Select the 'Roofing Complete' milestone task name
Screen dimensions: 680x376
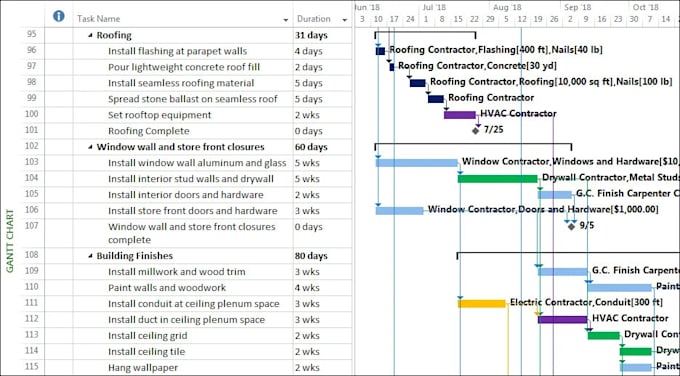[x=149, y=131]
